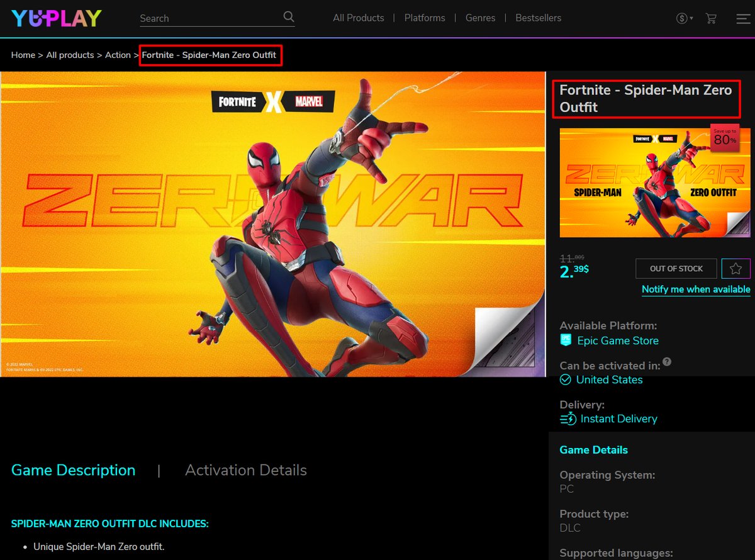Click the OUT OF STOCK button
The image size is (755, 560).
676,269
